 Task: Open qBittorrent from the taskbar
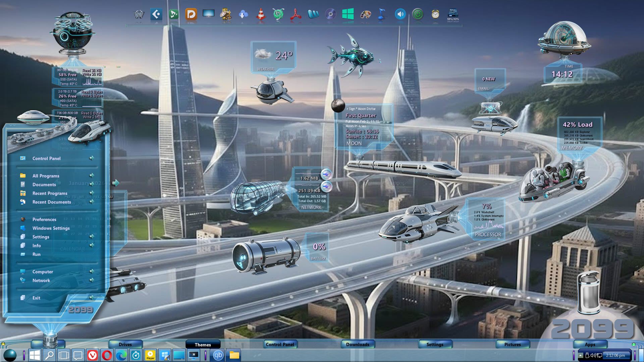[218, 355]
